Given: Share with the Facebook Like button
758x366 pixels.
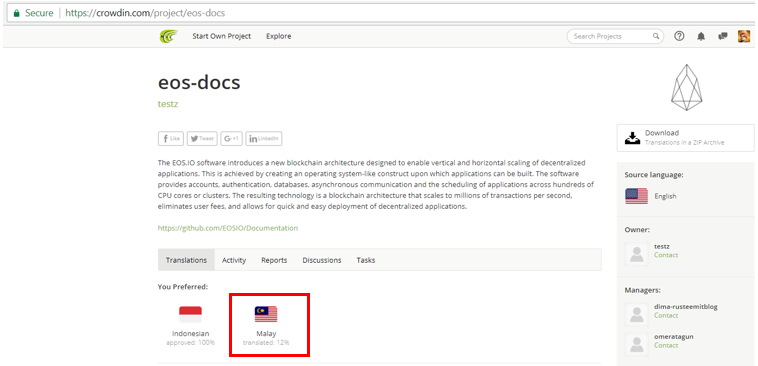Looking at the screenshot, I should click(171, 138).
